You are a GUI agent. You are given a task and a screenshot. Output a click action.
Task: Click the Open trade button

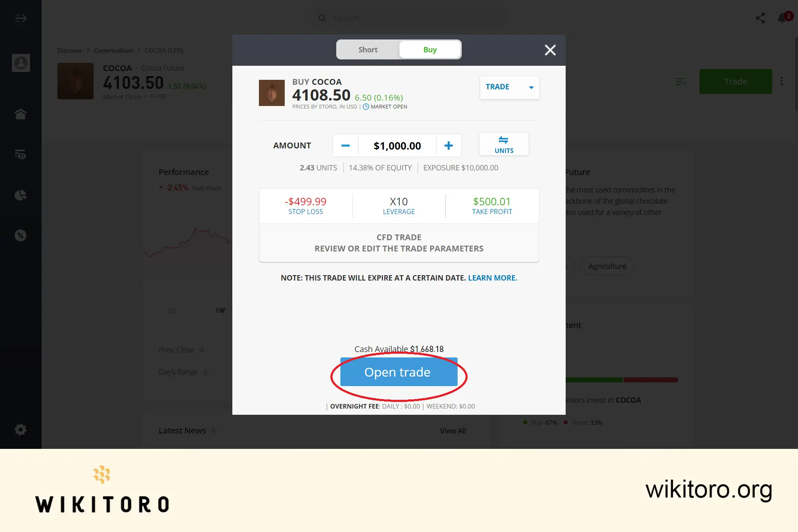pyautogui.click(x=397, y=372)
